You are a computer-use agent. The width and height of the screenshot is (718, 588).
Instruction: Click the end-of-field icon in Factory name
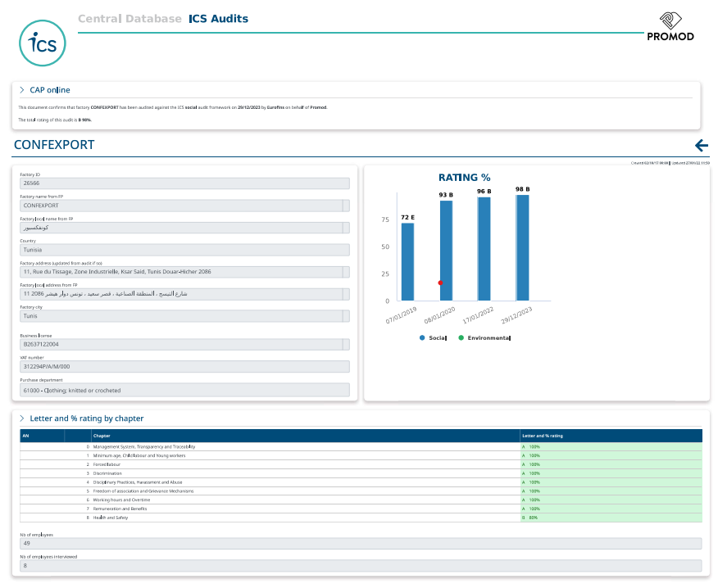346,206
